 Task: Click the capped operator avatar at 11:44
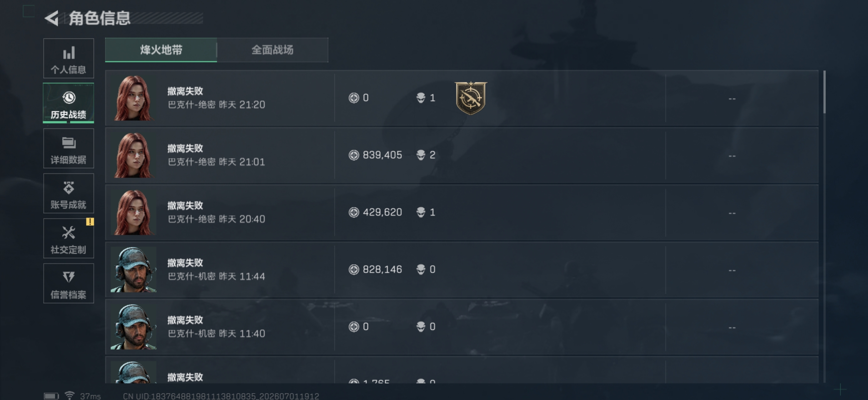tap(133, 270)
